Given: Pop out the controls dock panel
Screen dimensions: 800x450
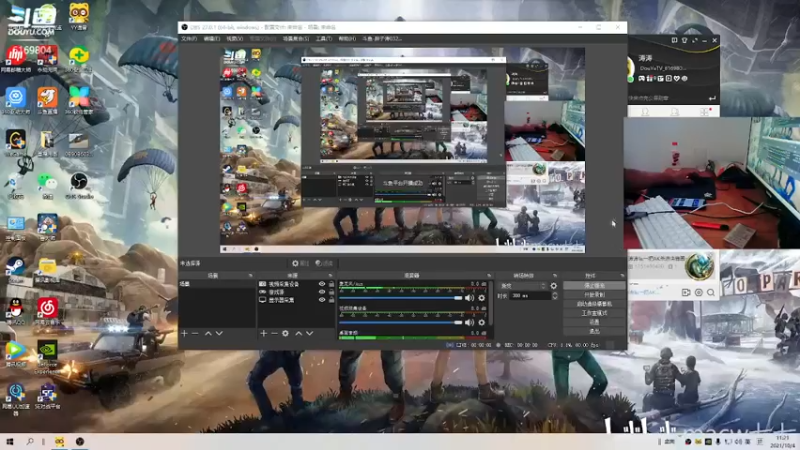Looking at the screenshot, I should (622, 276).
